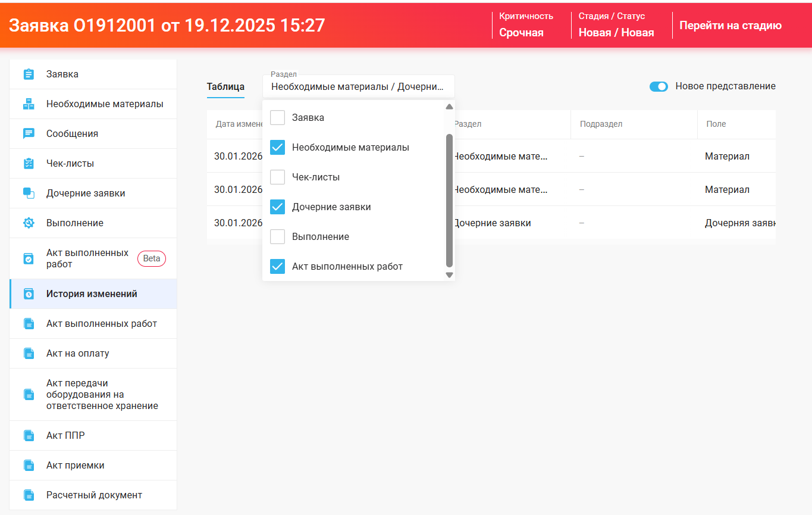Enable the Чек-листы checkbox option

(277, 177)
